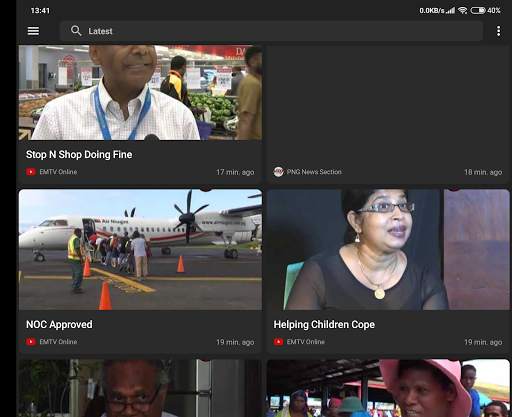Click 19 min. ago under NOC Approved
The height and width of the screenshot is (417, 512).
coord(235,342)
